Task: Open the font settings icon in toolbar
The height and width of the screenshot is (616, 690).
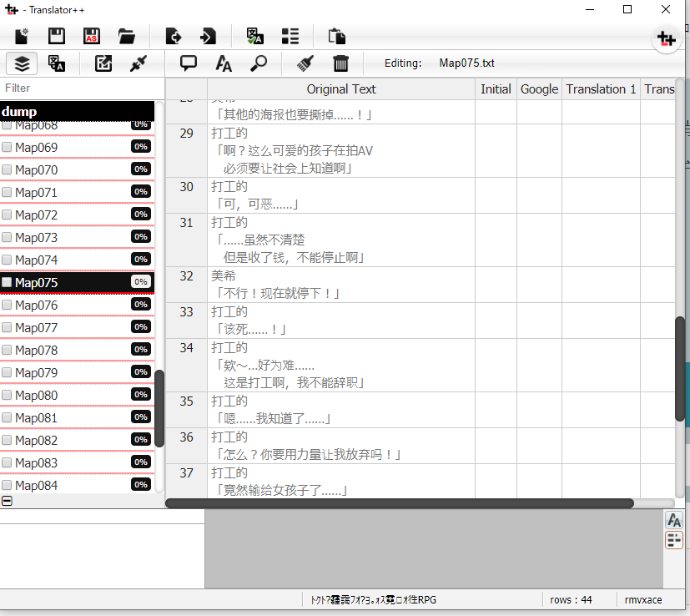Action: point(224,63)
